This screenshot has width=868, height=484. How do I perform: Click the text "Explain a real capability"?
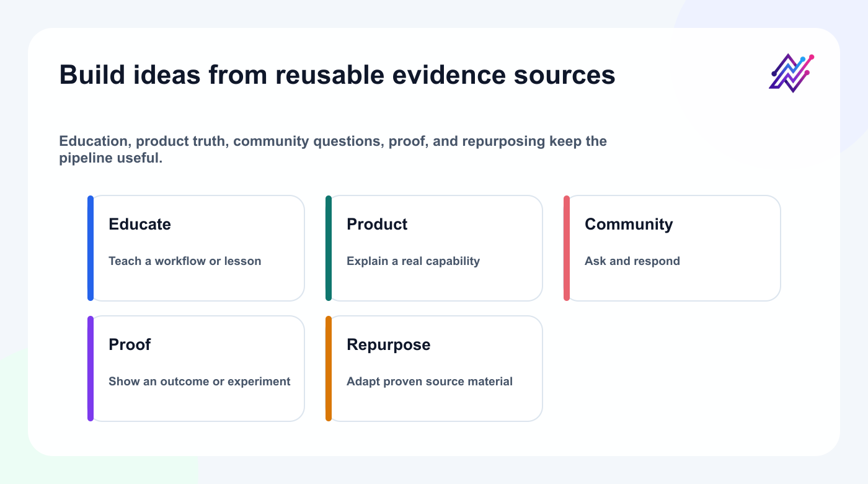(x=413, y=261)
